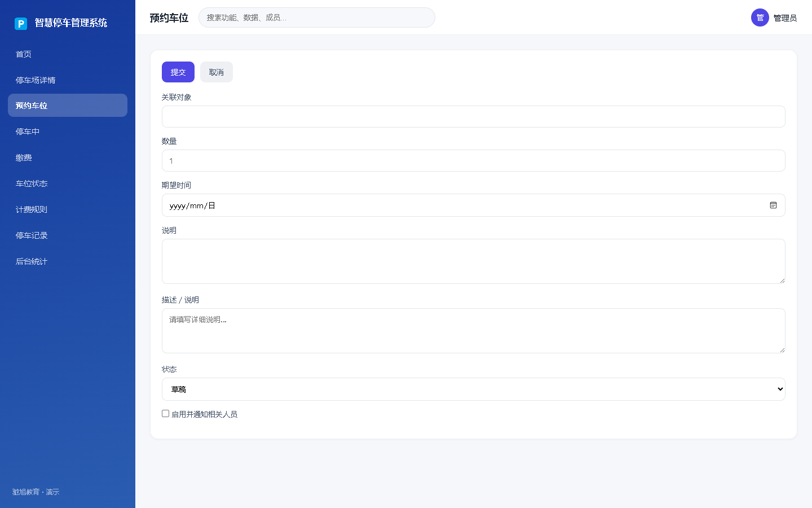Open 停车记录 in the sidebar
Screen dimensions: 812x508
(x=68, y=235)
